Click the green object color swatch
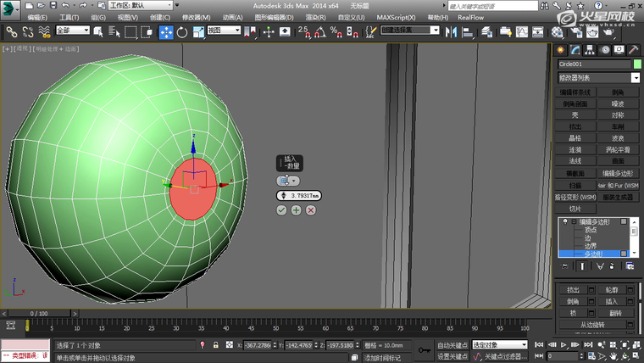The width and height of the screenshot is (644, 363). (x=637, y=64)
